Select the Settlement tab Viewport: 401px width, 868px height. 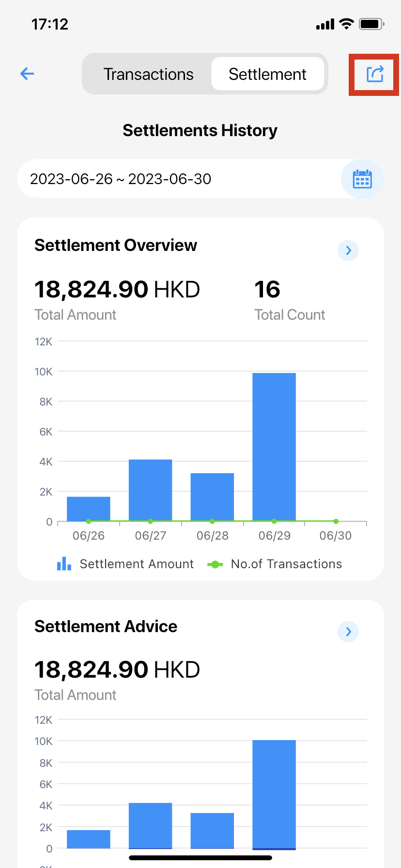click(x=267, y=74)
